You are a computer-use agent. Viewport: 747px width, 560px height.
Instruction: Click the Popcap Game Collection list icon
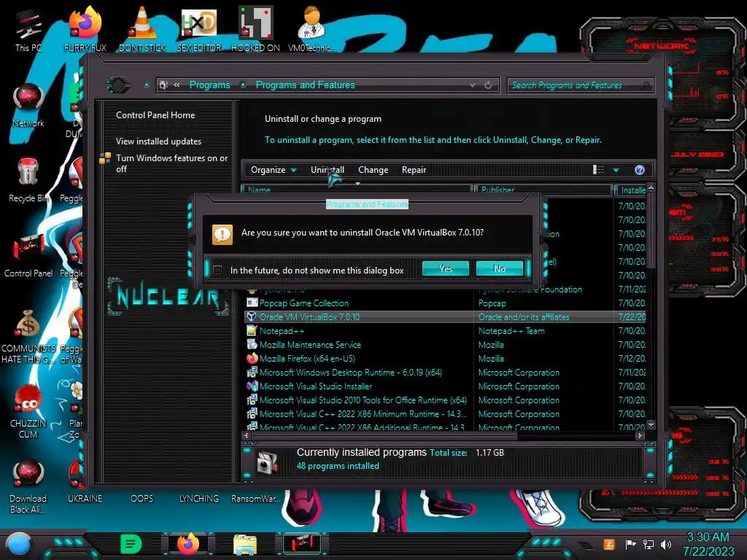tap(252, 303)
